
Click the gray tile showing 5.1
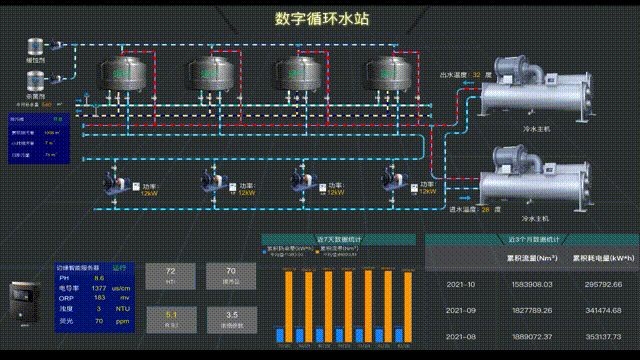(x=171, y=320)
